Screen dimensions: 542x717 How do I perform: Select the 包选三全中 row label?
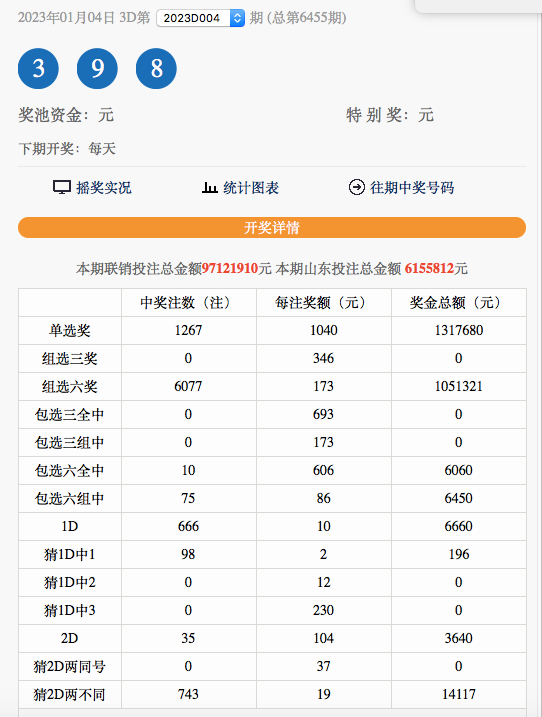click(x=70, y=414)
